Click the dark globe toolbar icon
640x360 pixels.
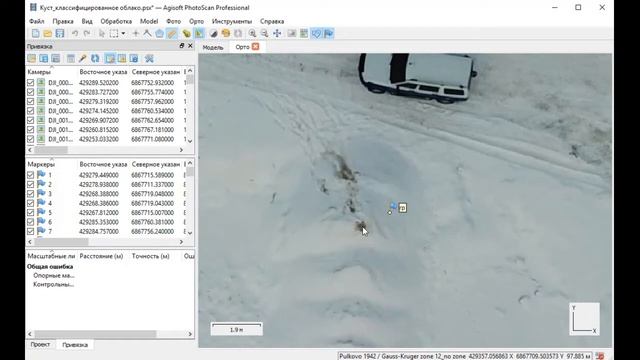pyautogui.click(x=213, y=33)
